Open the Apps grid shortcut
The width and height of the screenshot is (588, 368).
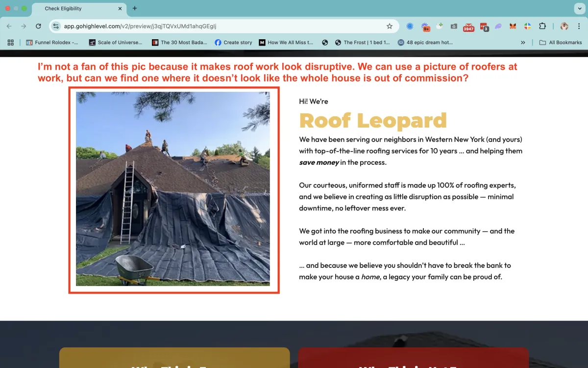pyautogui.click(x=11, y=43)
